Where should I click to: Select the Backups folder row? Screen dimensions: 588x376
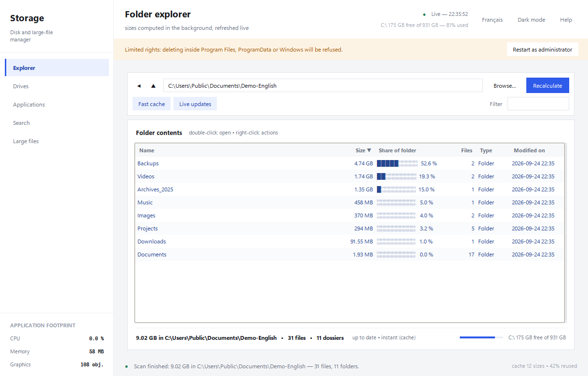click(x=349, y=163)
